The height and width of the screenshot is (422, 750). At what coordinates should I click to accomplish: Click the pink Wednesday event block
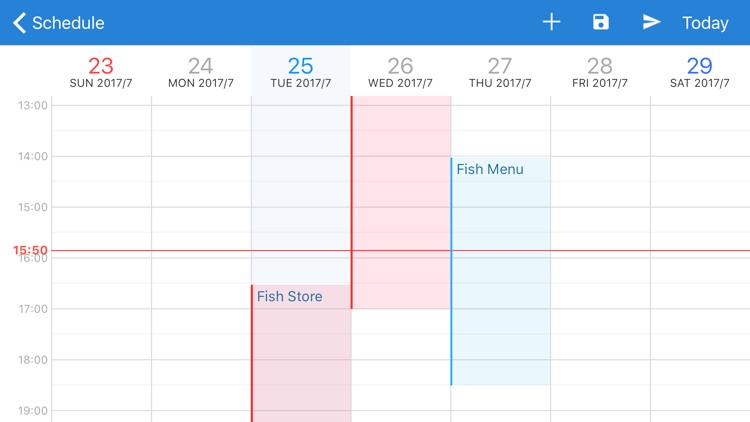pos(401,200)
